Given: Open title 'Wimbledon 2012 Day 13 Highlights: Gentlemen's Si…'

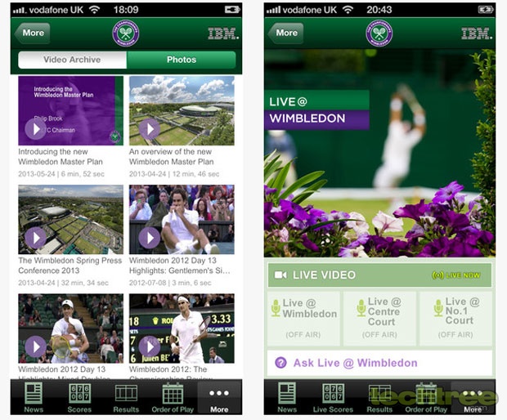Looking at the screenshot, I should [180, 266].
